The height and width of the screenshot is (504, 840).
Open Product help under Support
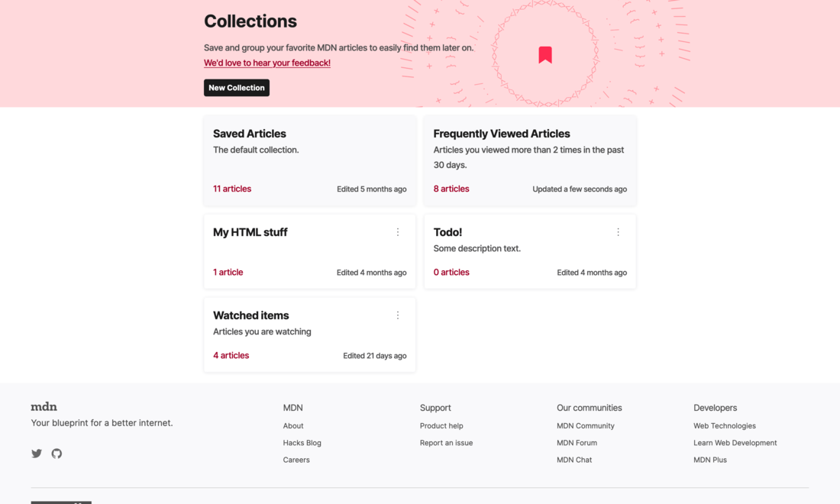(441, 426)
